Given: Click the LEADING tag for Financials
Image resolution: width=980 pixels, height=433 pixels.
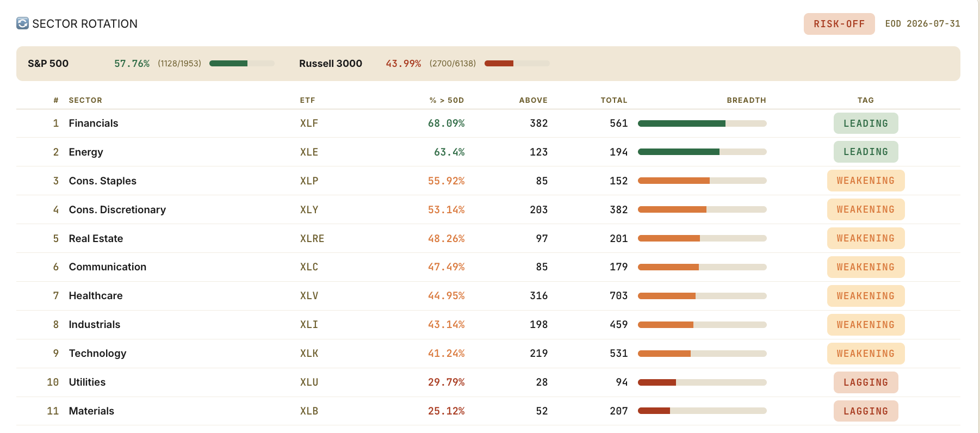Looking at the screenshot, I should pos(866,123).
